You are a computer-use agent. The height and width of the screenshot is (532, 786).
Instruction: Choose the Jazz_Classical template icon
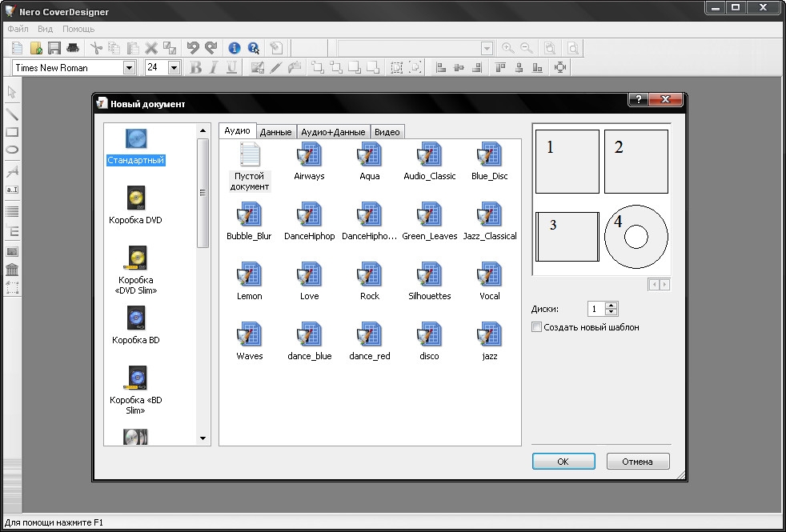pyautogui.click(x=489, y=215)
